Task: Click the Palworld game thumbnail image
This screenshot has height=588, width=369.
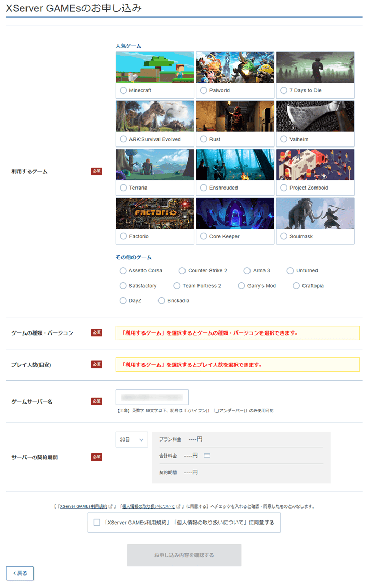Action: tap(235, 68)
